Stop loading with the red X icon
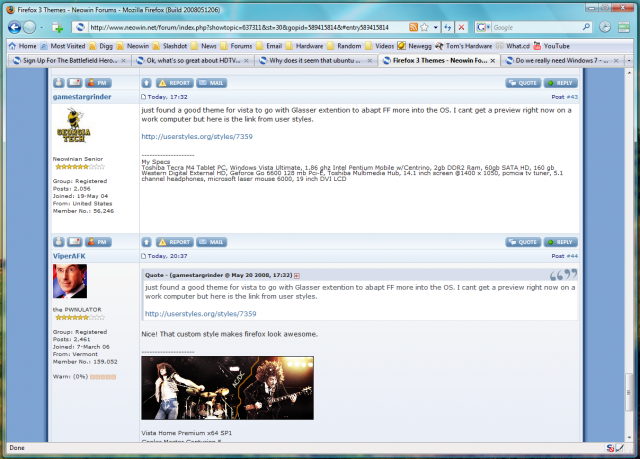The image size is (640, 459). coord(461,27)
